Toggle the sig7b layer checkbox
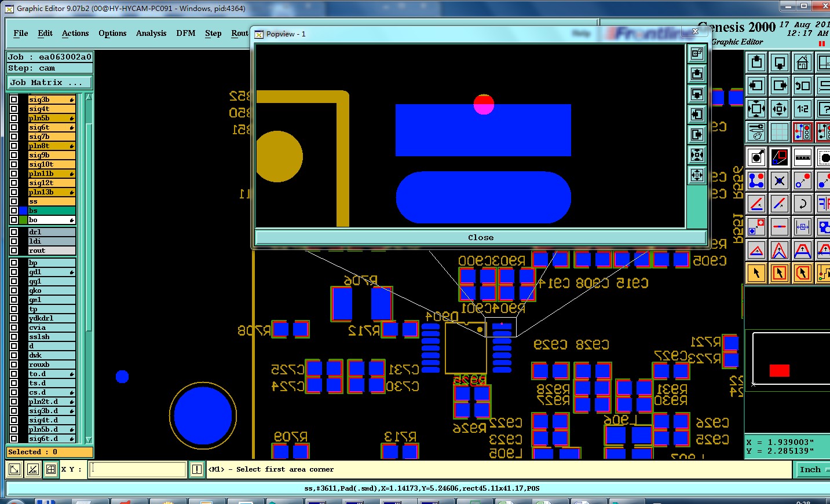 pyautogui.click(x=14, y=137)
